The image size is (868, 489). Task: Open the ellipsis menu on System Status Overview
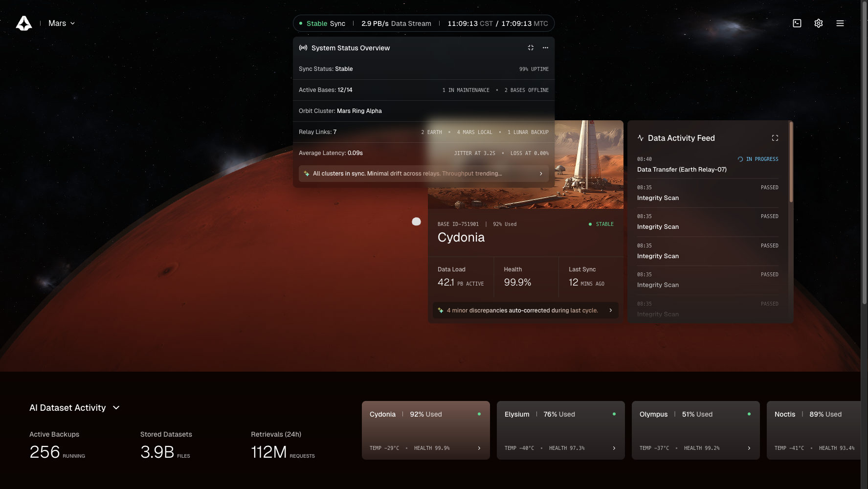pos(545,47)
